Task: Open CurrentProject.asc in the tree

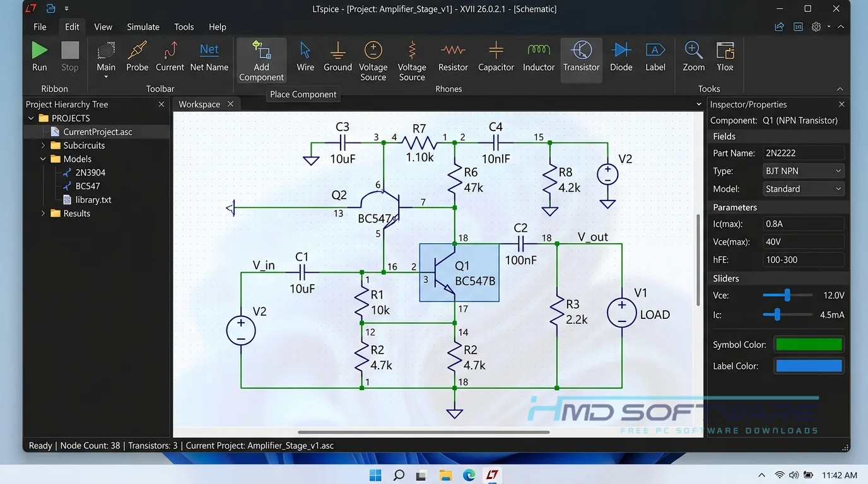Action: coord(97,132)
